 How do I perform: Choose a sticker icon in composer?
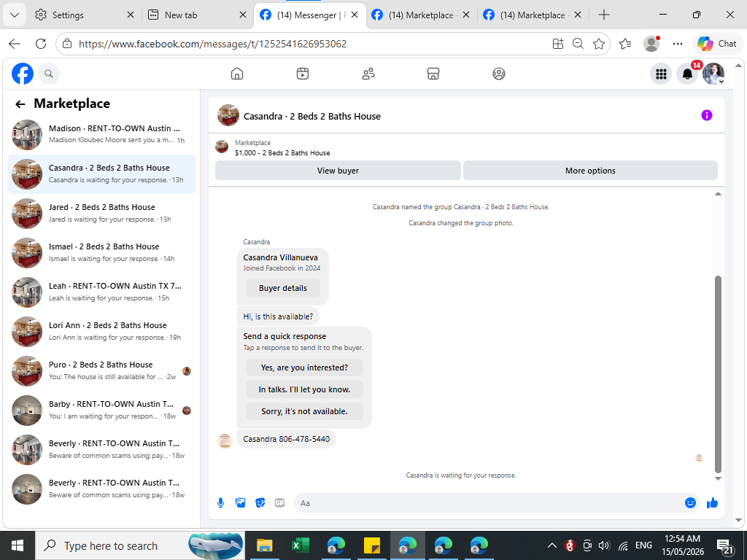(260, 503)
